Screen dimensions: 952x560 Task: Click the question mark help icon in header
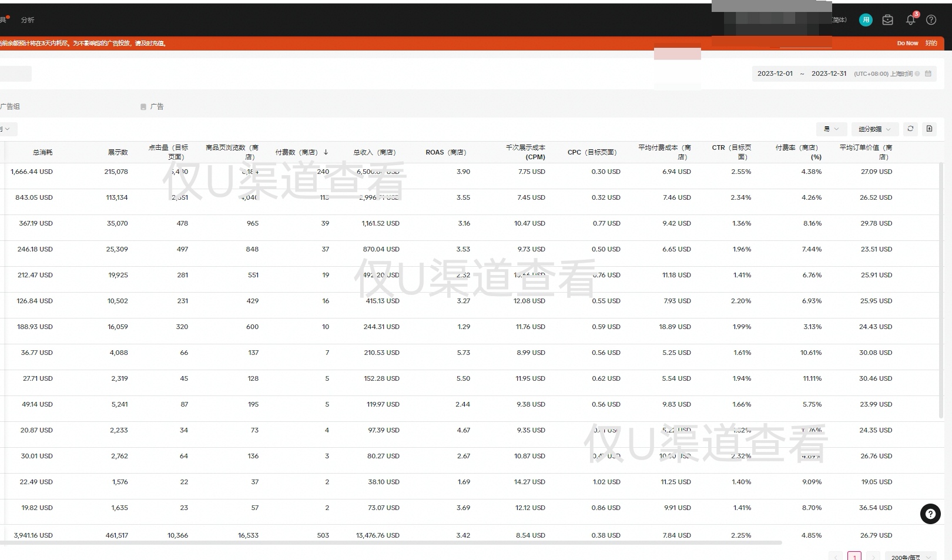[931, 20]
